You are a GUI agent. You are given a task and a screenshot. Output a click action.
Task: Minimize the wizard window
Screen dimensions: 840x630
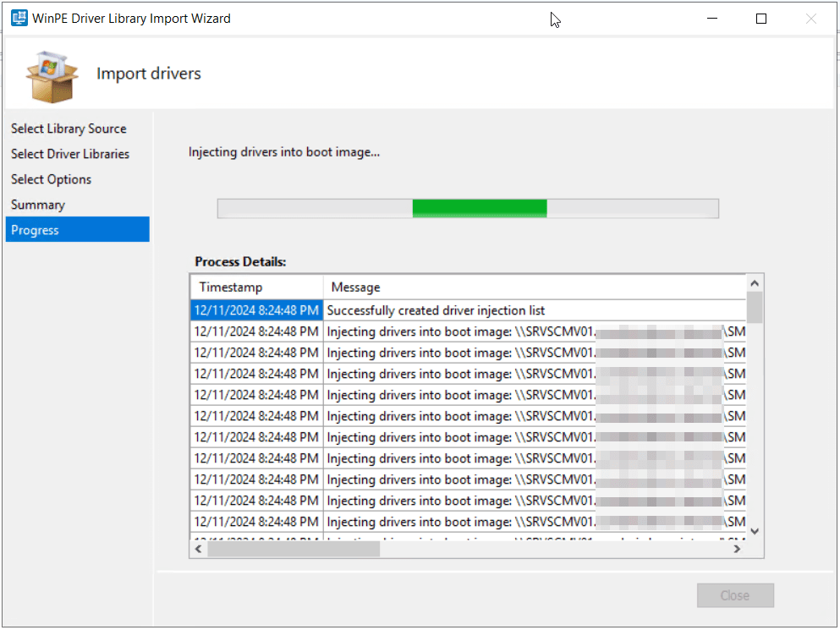point(711,19)
